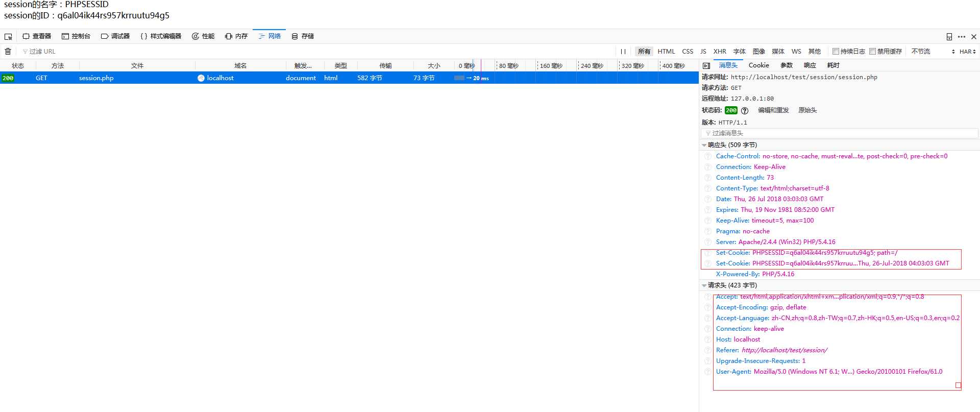This screenshot has width=980, height=412.
Task: Sort by the 文件 file column header
Action: [137, 66]
